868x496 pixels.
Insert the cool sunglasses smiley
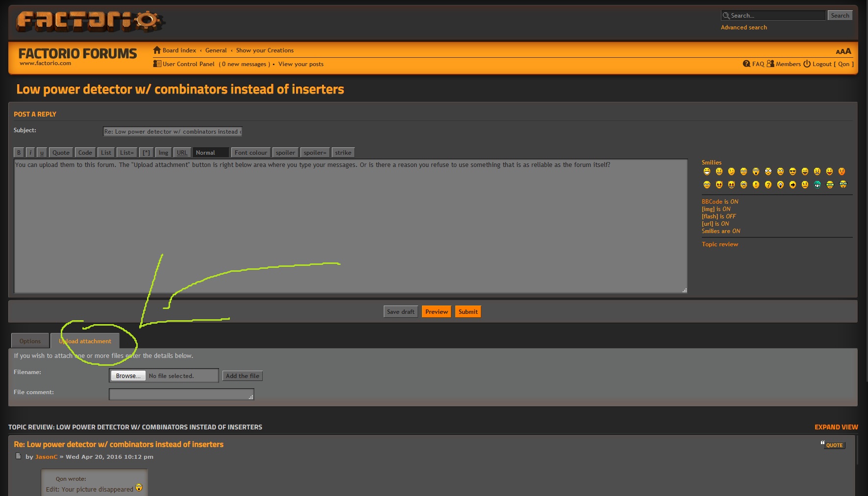[793, 171]
